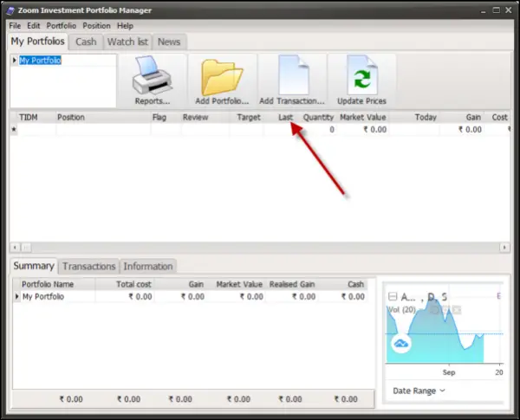
Task: Sort by the Market Value positions column
Action: (x=363, y=118)
